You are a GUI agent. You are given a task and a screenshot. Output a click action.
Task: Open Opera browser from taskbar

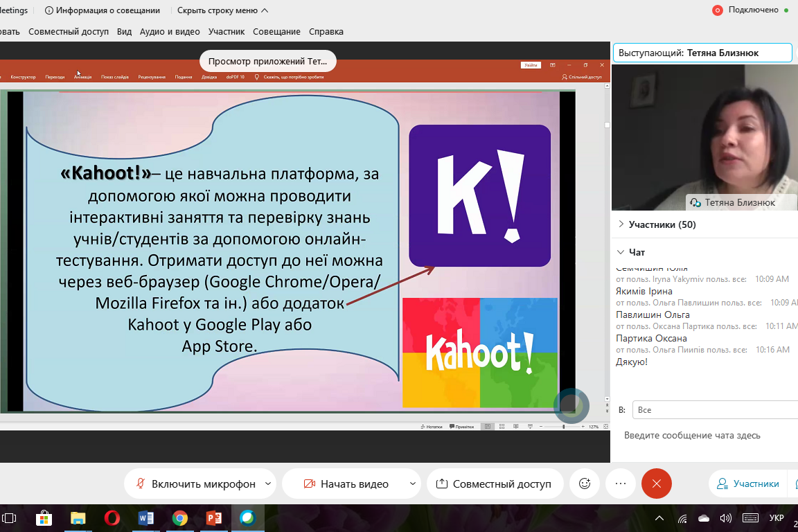[x=112, y=518]
